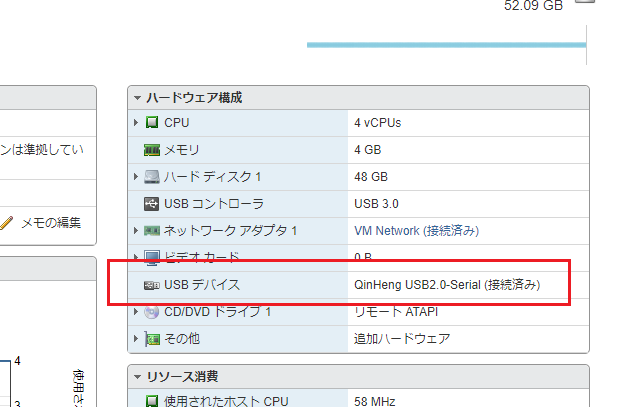Click the 使用されたホスト CPU icon

coord(152,402)
